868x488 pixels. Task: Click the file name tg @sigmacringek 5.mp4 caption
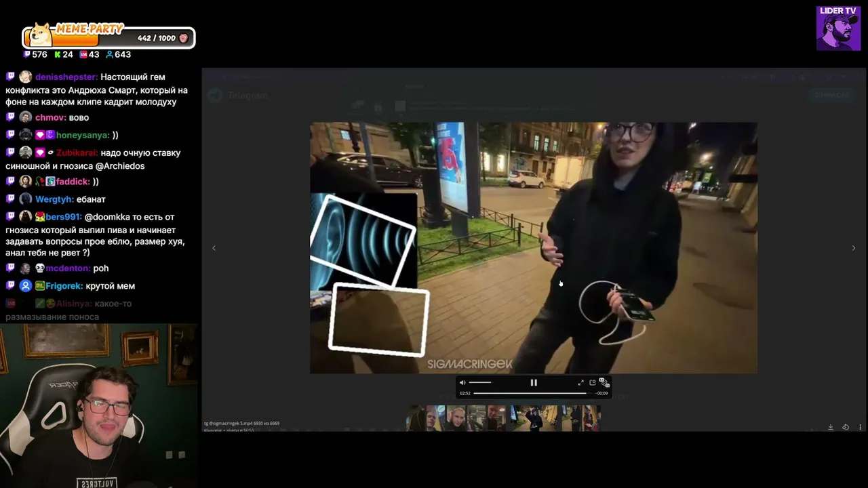241,424
